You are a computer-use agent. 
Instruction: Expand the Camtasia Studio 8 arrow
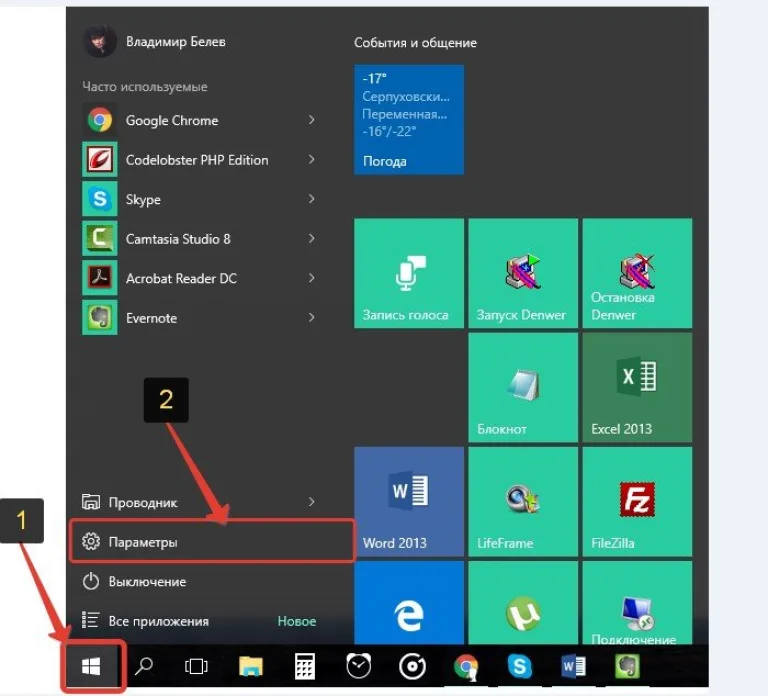[x=312, y=239]
